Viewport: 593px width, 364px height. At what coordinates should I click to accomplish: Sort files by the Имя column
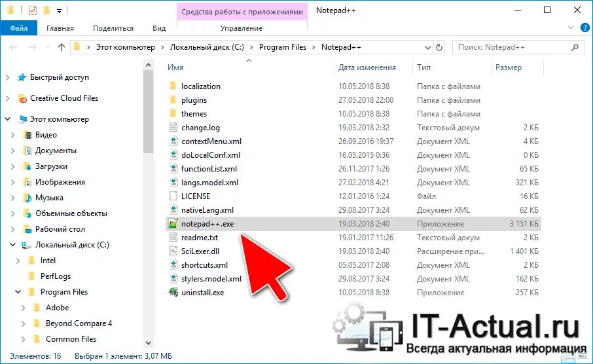[x=175, y=67]
